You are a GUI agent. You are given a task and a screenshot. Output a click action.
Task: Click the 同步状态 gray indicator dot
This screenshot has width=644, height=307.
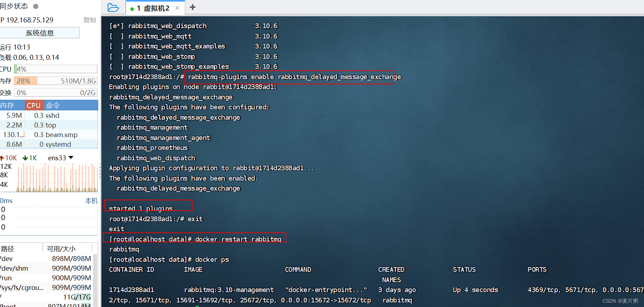tap(36, 6)
